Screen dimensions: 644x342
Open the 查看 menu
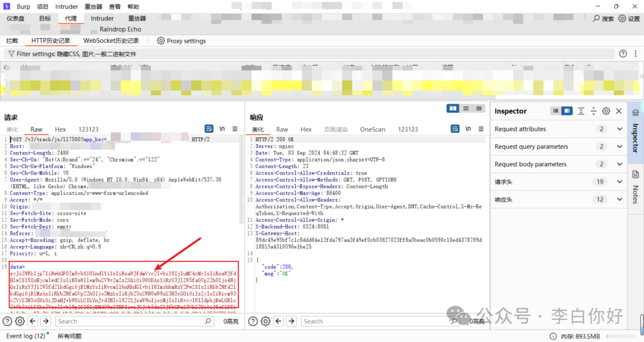point(115,7)
